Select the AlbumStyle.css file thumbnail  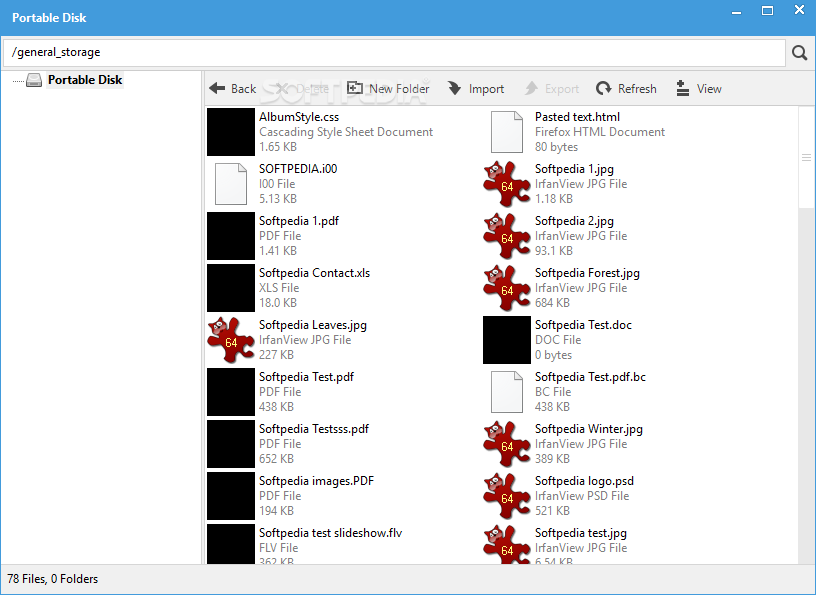[x=231, y=132]
